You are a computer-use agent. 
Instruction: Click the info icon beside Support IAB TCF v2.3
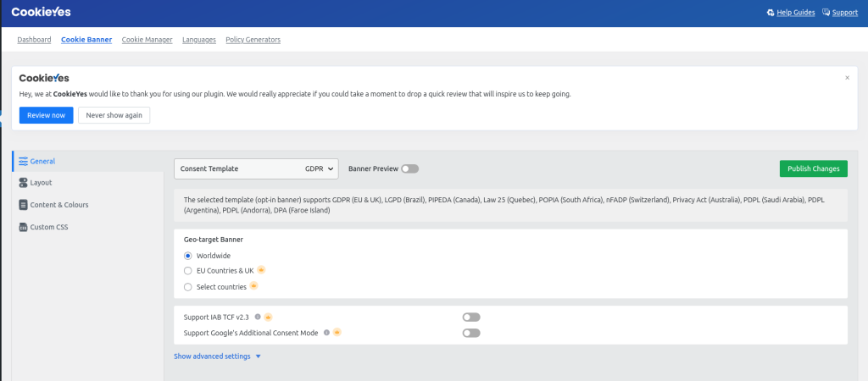click(259, 317)
